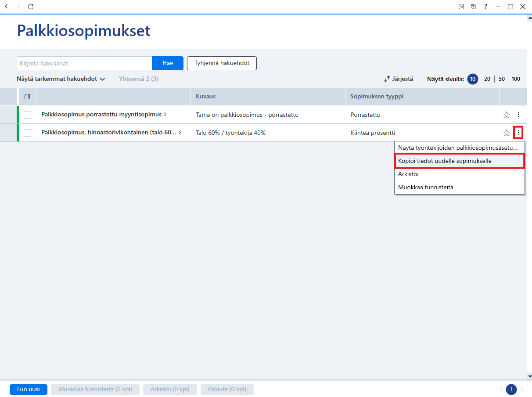The width and height of the screenshot is (532, 397).
Task: Click Muokkaa tunnisteita (0 kpl) bottom button
Action: [x=95, y=390]
